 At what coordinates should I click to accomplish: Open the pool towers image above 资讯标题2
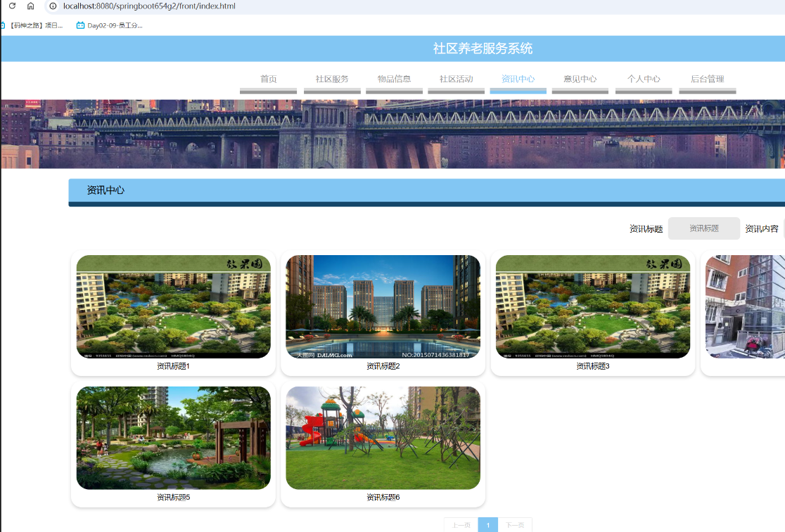click(x=383, y=306)
